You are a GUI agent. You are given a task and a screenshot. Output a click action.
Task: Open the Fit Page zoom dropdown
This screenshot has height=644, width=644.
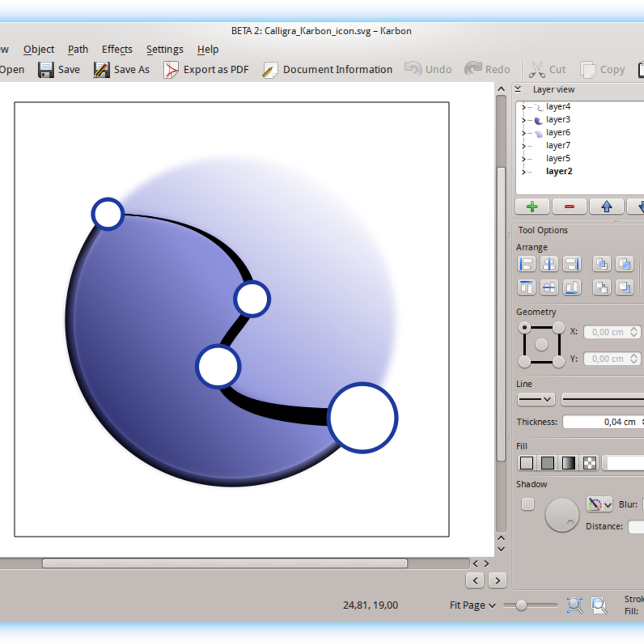[472, 605]
